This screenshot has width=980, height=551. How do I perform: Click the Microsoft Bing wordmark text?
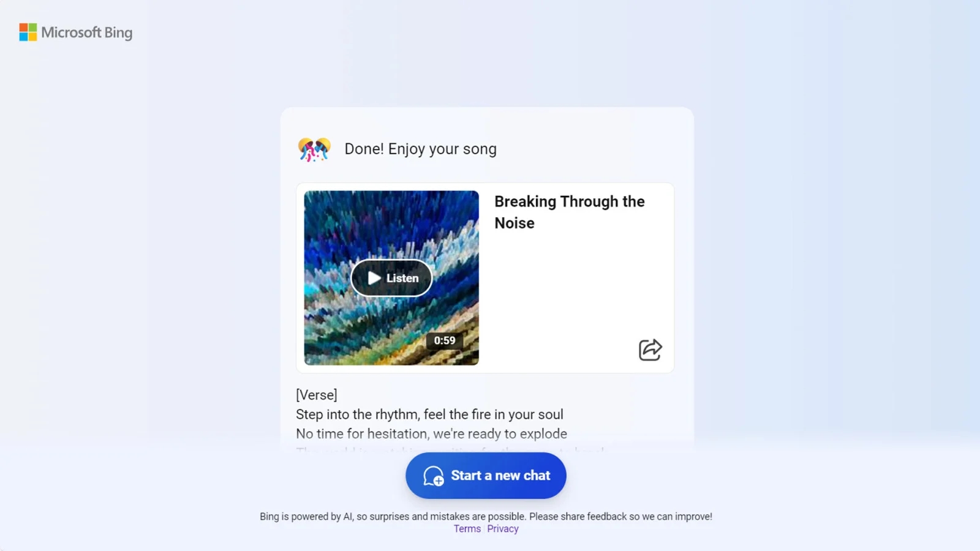(87, 32)
